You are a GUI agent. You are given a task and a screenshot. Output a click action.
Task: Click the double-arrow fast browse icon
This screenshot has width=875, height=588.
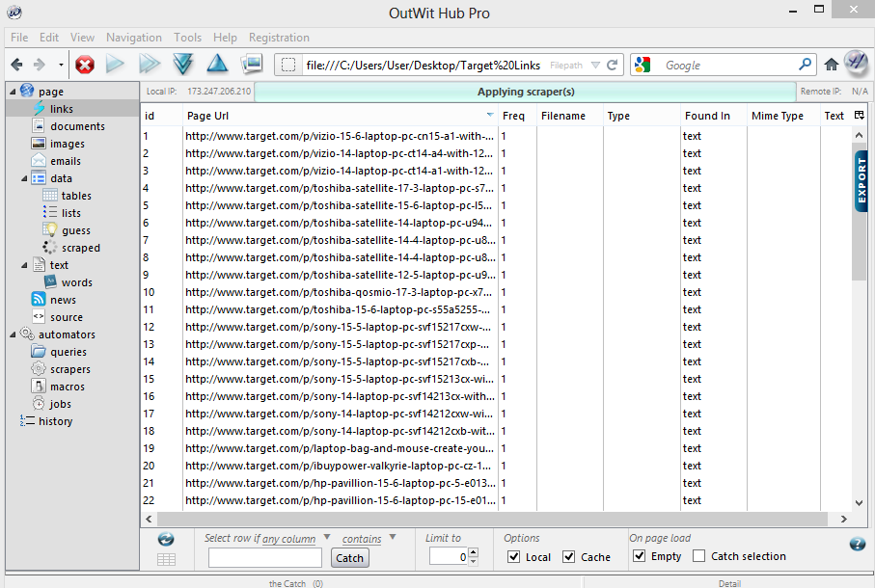[149, 66]
